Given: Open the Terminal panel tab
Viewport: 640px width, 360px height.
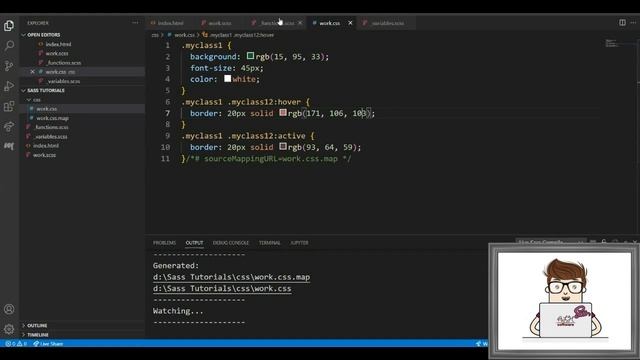Looking at the screenshot, I should [269, 243].
